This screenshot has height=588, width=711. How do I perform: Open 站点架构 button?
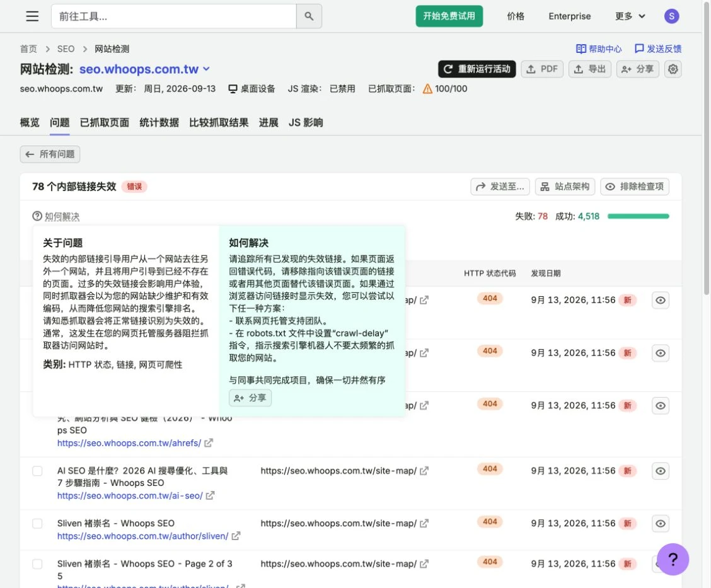click(x=565, y=187)
